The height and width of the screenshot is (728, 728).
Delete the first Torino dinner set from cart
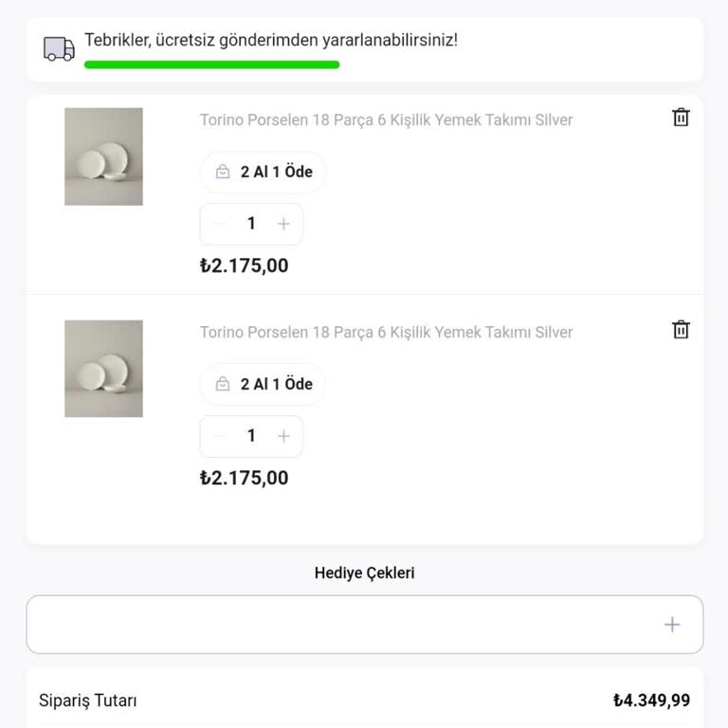click(681, 118)
